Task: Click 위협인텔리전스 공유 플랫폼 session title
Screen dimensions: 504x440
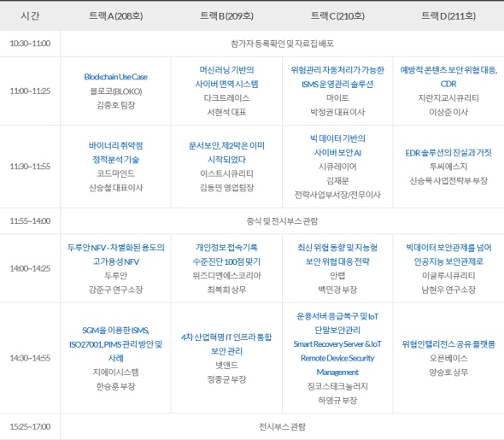Action: (x=448, y=344)
